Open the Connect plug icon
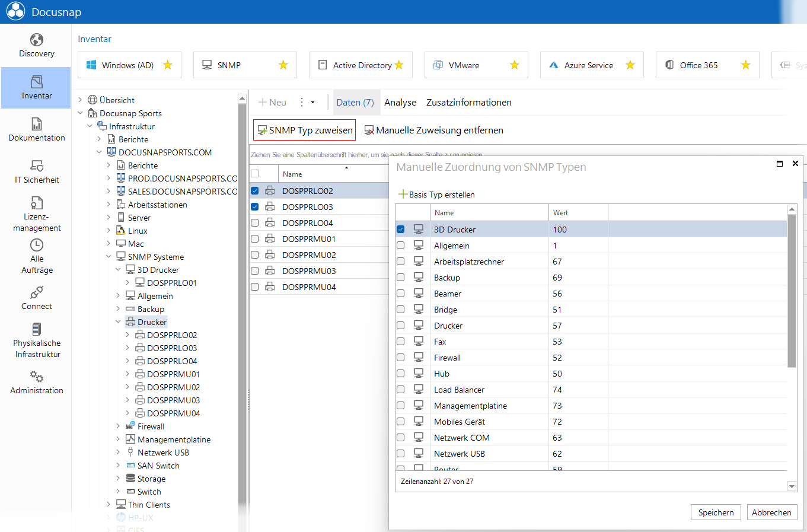This screenshot has width=807, height=532. [x=37, y=292]
